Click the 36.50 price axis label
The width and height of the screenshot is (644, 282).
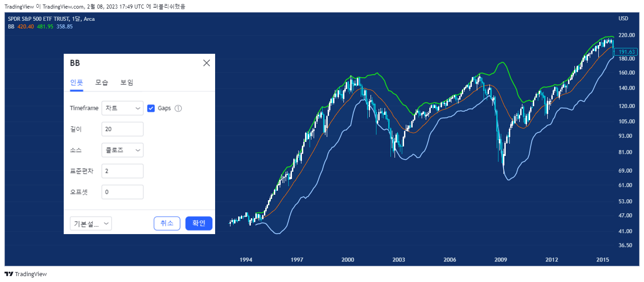pyautogui.click(x=625, y=245)
